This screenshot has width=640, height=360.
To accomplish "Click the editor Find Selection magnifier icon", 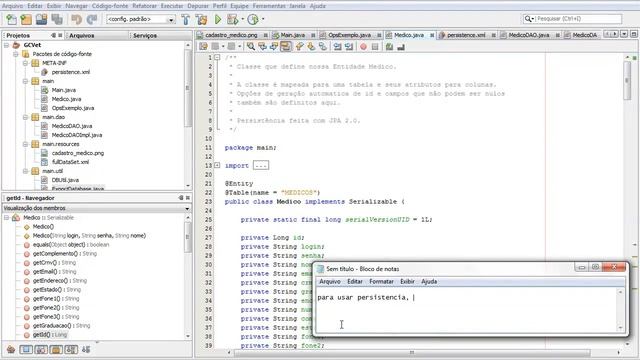I will pyautogui.click(x=251, y=47).
